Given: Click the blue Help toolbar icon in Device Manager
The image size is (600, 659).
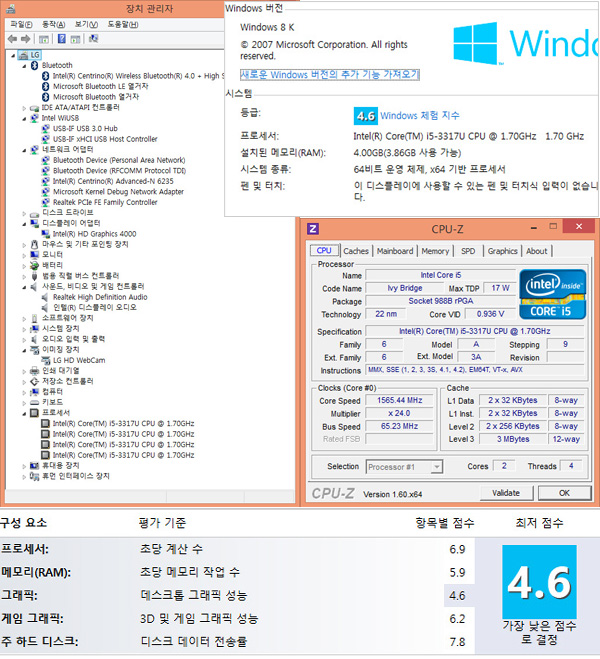Looking at the screenshot, I should point(62,39).
